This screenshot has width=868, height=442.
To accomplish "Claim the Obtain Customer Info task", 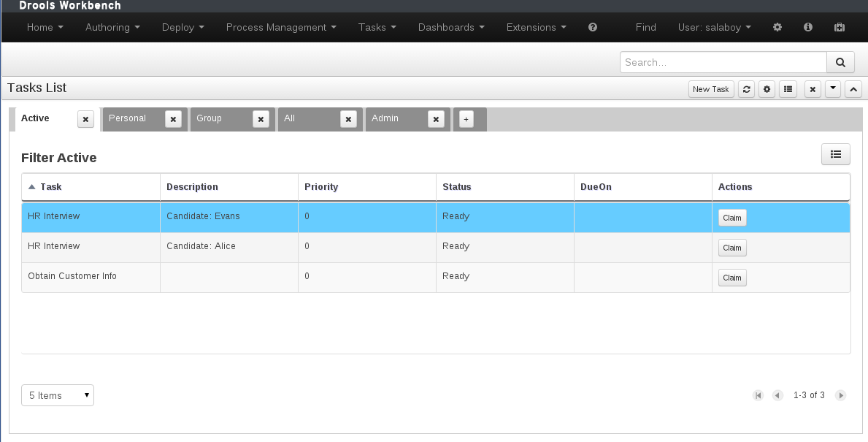I will coord(732,278).
